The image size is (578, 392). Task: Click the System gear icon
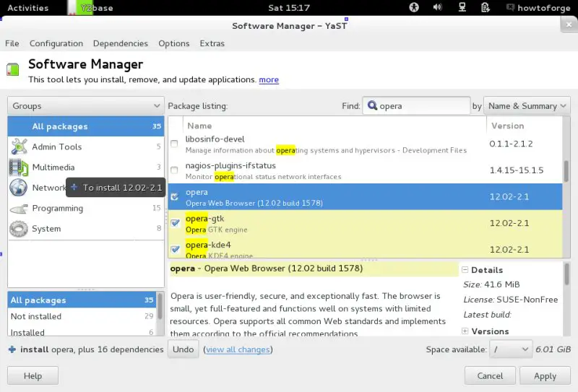pyautogui.click(x=19, y=229)
